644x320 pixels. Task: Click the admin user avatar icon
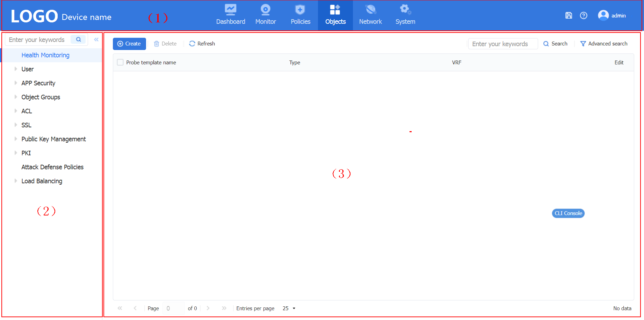[x=603, y=15]
